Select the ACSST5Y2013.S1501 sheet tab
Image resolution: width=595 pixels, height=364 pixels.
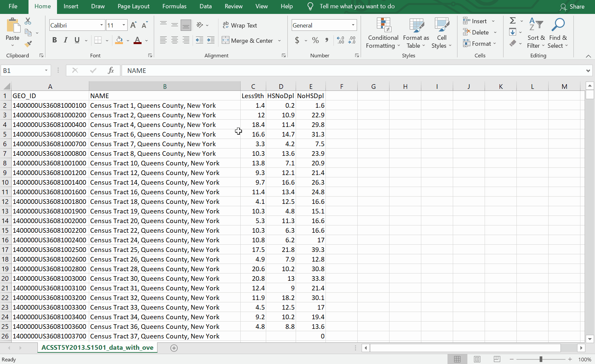[97, 347]
